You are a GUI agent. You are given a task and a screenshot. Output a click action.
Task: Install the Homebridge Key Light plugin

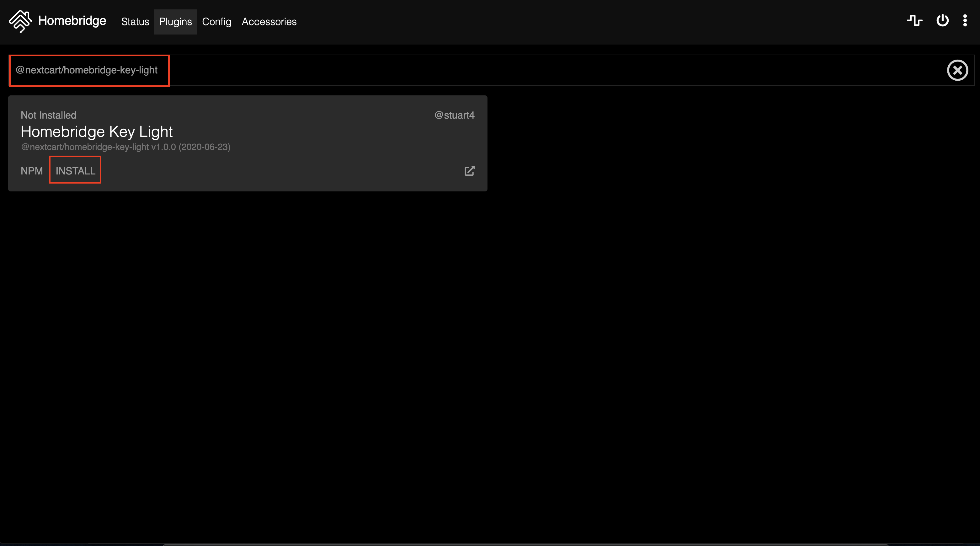pos(75,171)
